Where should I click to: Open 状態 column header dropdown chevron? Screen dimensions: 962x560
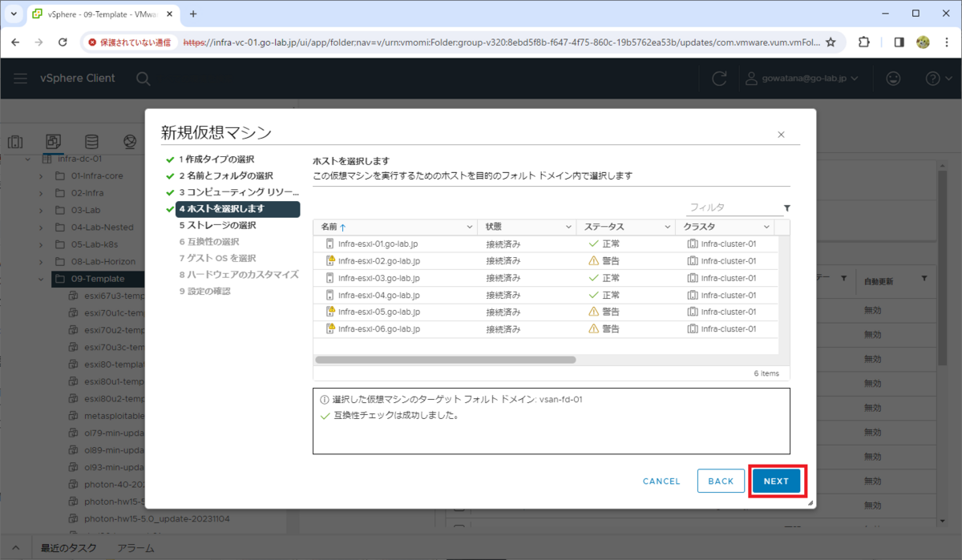tap(568, 228)
